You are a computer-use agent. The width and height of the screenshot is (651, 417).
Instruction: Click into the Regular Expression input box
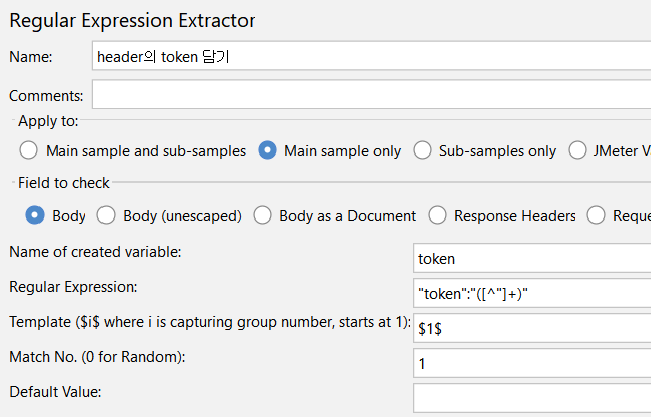point(530,292)
